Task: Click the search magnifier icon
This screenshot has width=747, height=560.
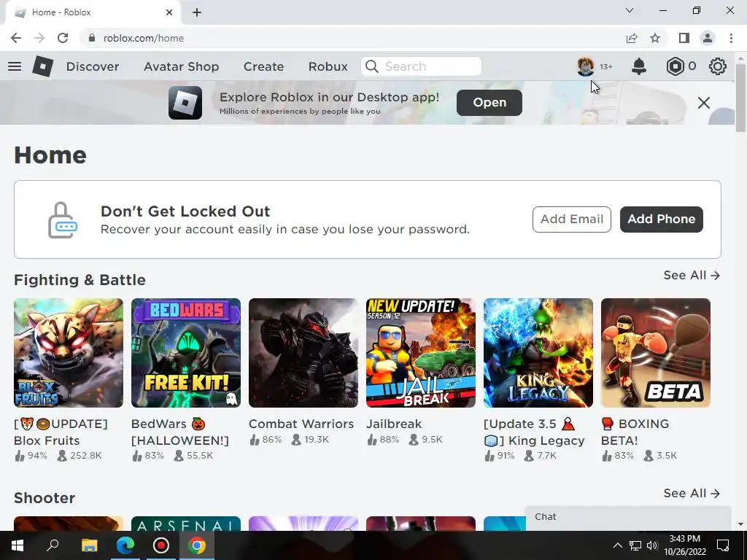Action: [x=372, y=66]
